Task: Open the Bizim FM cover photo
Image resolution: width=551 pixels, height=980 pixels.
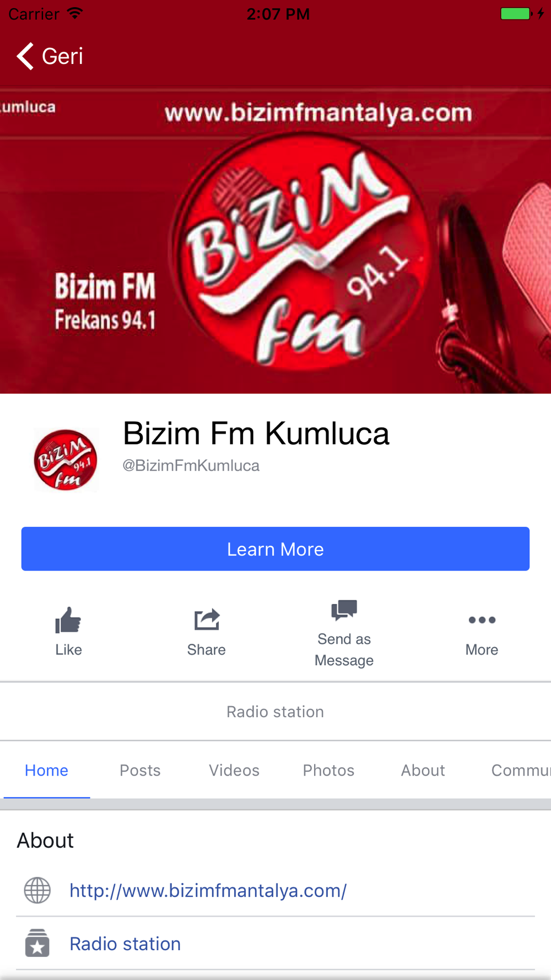Action: [275, 241]
